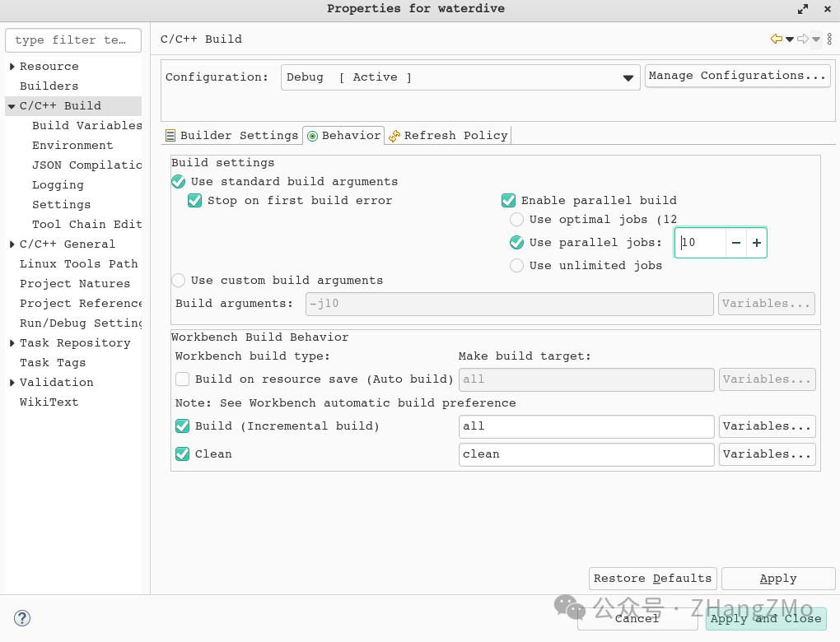This screenshot has width=840, height=642.
Task: Open the vertical dots view menu
Action: [x=829, y=39]
